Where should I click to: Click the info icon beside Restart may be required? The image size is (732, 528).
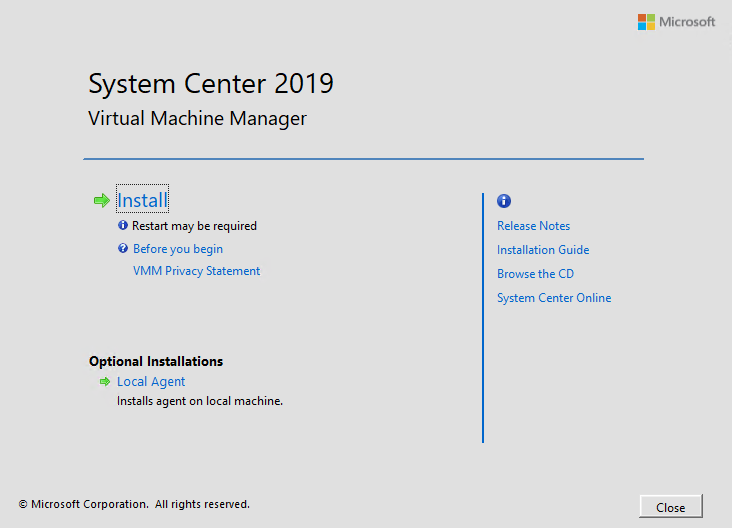(x=123, y=225)
